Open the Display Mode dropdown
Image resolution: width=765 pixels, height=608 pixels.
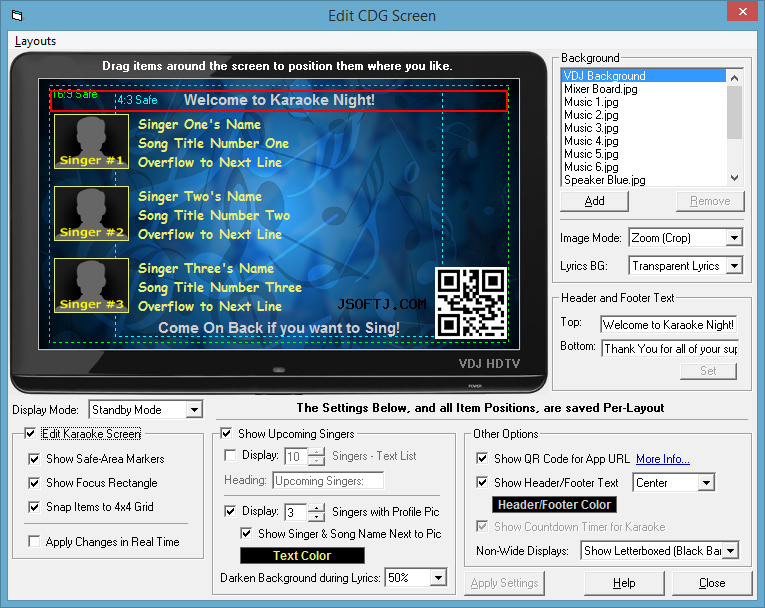(194, 409)
